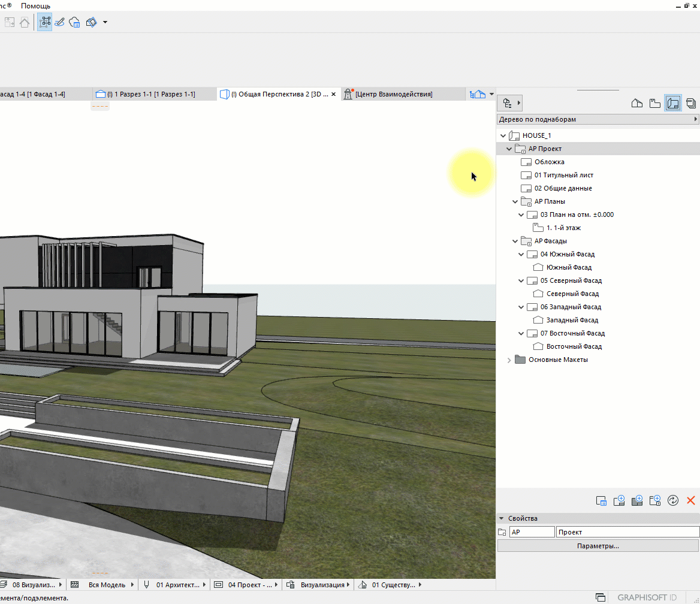700x604 pixels.
Task: Collapse the АР Фасады subset
Action: pos(515,241)
